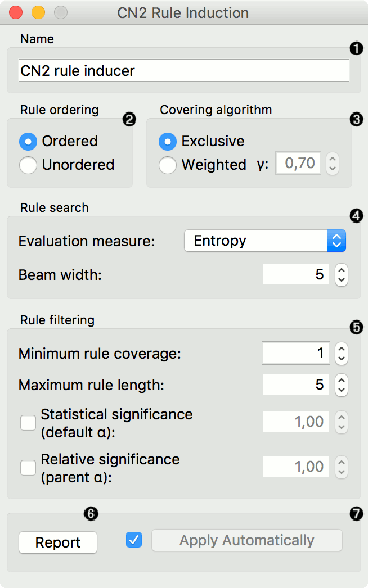This screenshot has height=588, width=368.
Task: Click the numbered marker 2 on Rule ordering
Action: coord(129,119)
